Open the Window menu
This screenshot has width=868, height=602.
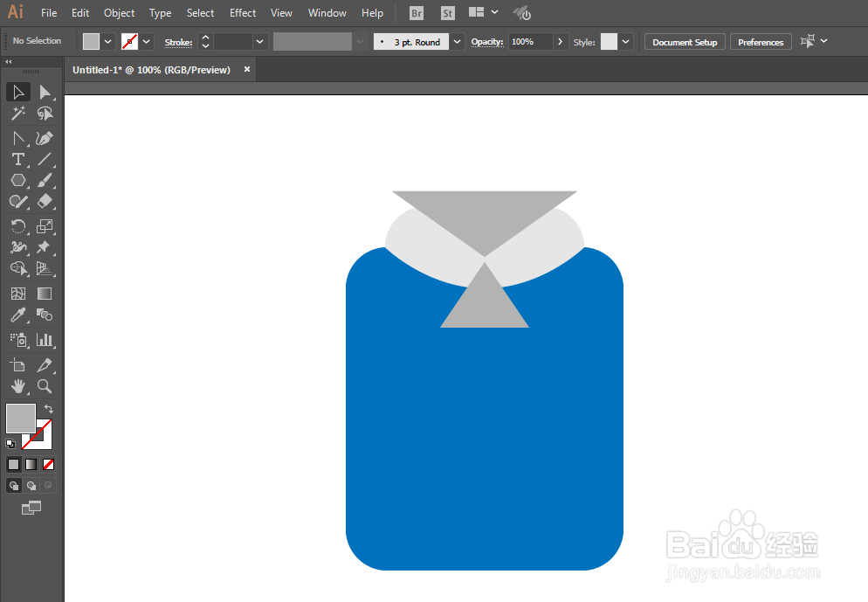(327, 13)
